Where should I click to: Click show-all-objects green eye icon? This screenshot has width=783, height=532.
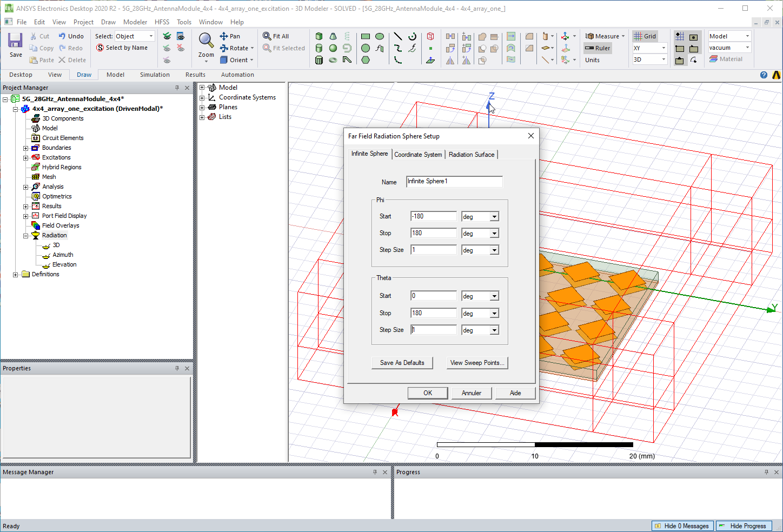click(167, 36)
